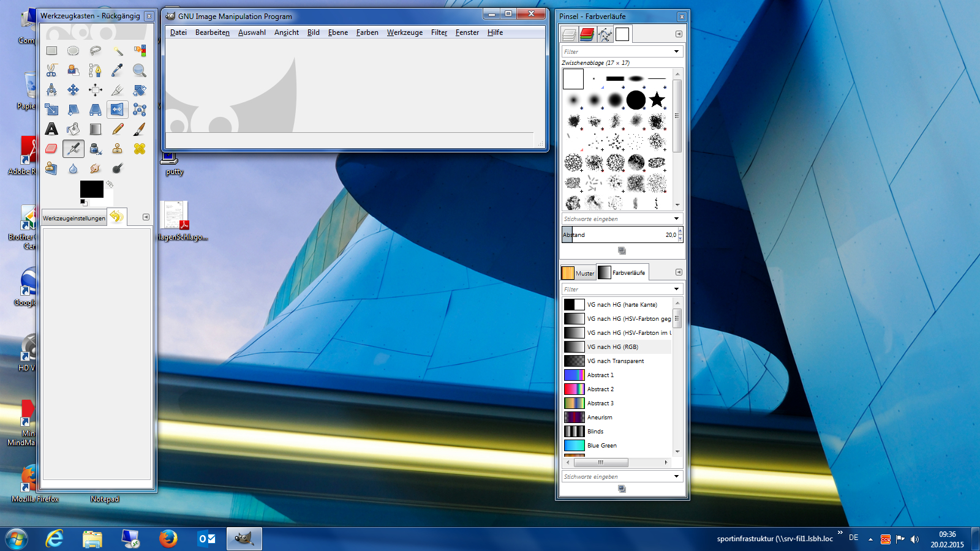Select the Cage Transform tool
This screenshot has width=980, height=551.
coord(140,110)
